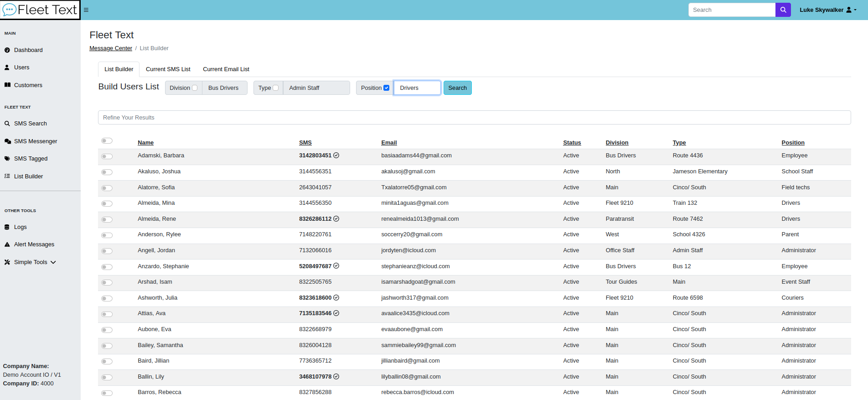Click the Users person icon
The height and width of the screenshot is (400, 868).
click(7, 68)
